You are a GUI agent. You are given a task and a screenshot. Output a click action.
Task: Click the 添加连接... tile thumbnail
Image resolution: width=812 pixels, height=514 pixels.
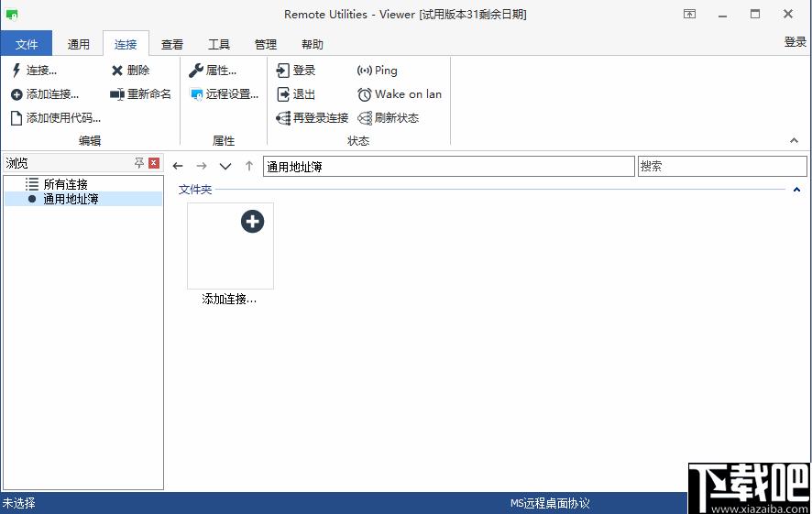coord(230,246)
